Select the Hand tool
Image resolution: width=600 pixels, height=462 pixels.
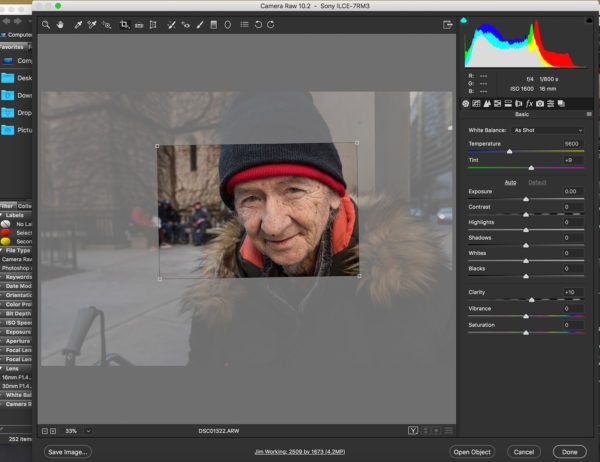point(60,24)
